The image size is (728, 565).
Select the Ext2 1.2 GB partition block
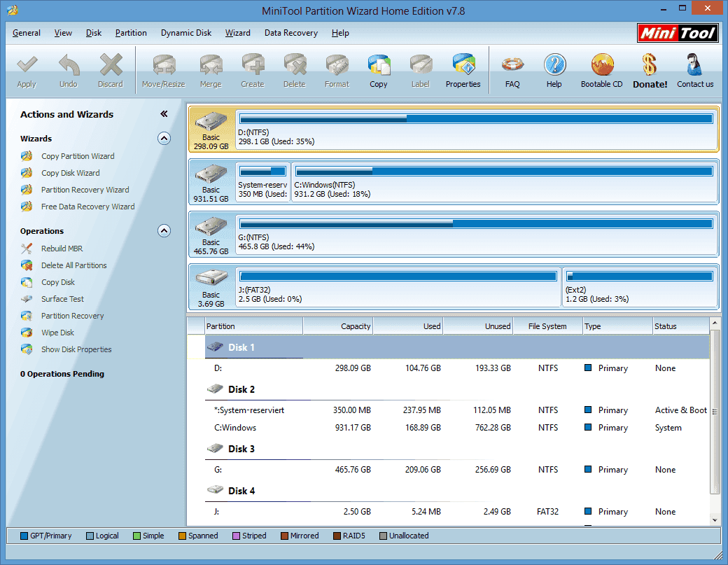[640, 287]
